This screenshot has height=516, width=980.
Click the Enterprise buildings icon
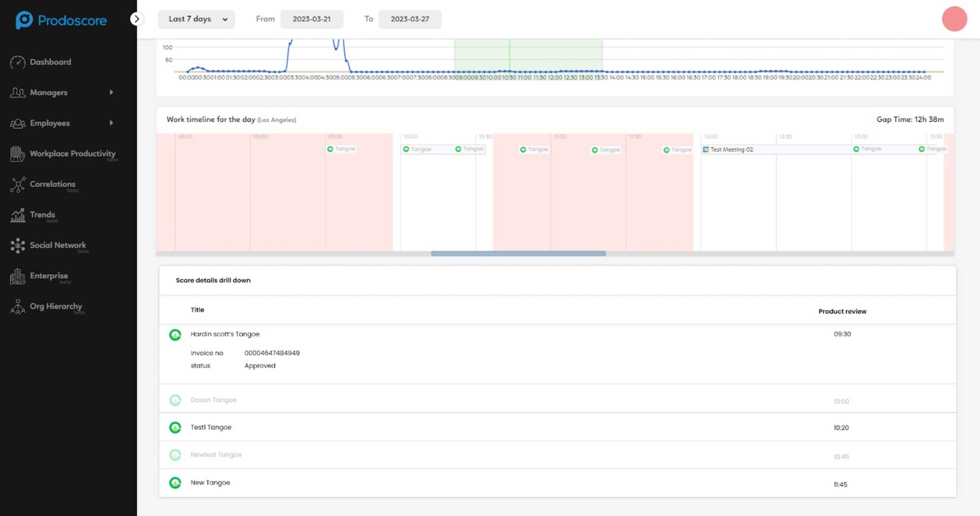point(17,277)
